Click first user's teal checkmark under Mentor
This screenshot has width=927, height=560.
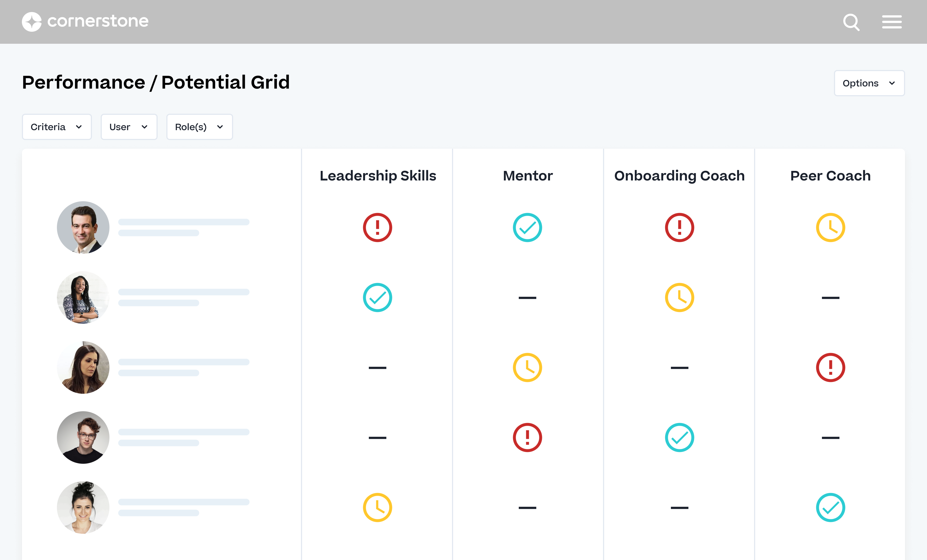click(527, 227)
